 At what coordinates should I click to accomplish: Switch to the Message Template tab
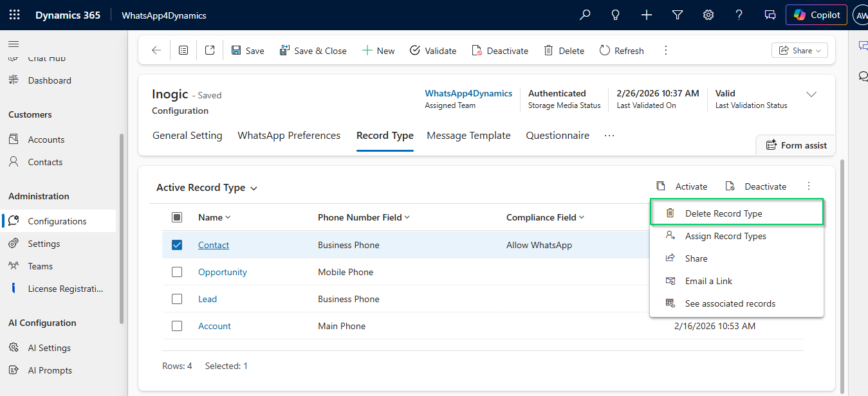pyautogui.click(x=468, y=136)
